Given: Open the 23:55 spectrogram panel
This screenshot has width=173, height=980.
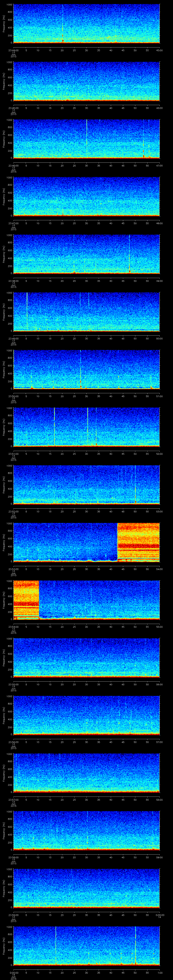Looking at the screenshot, I should click(86, 657).
